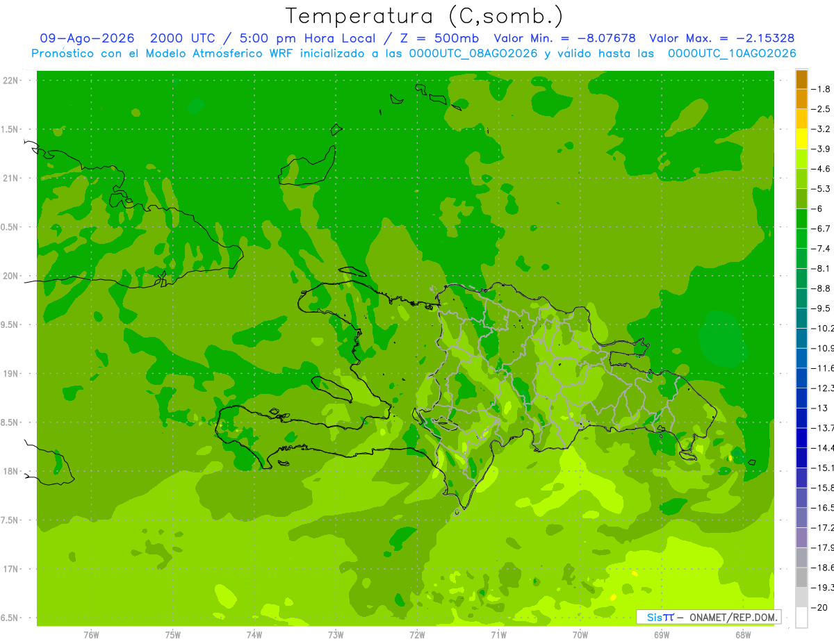
Task: Click the '-1.8' colorbar value
Action: (820, 89)
